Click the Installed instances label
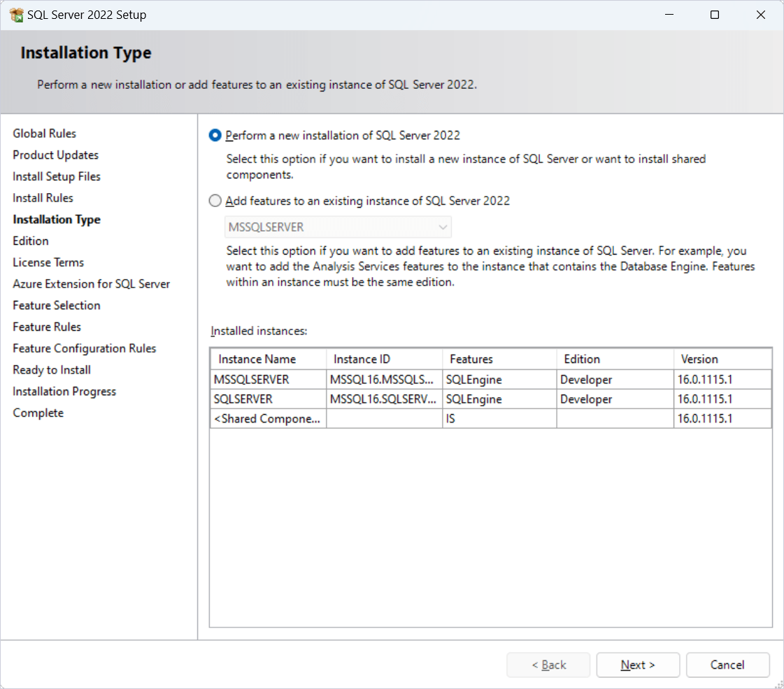The width and height of the screenshot is (784, 689). 259,331
